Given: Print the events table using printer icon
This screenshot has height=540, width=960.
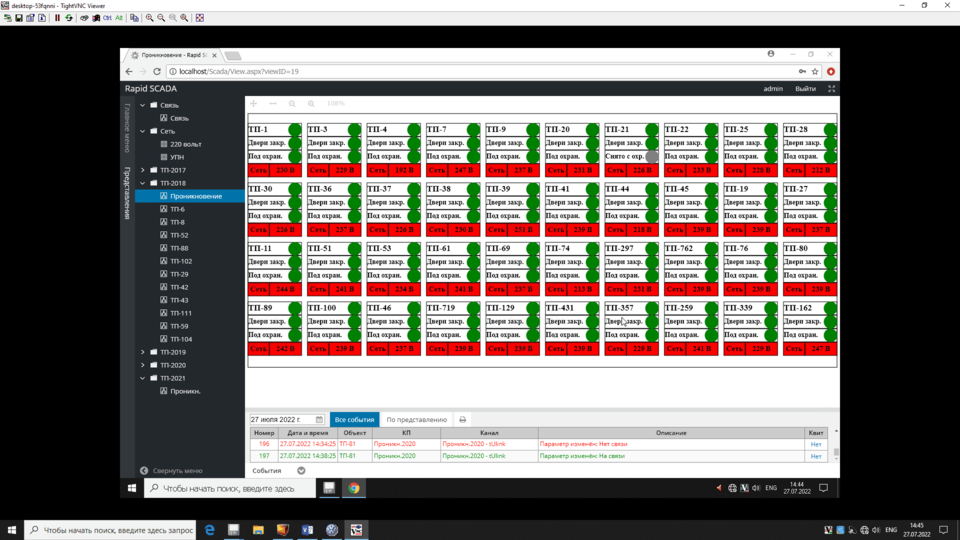Looking at the screenshot, I should [x=462, y=420].
